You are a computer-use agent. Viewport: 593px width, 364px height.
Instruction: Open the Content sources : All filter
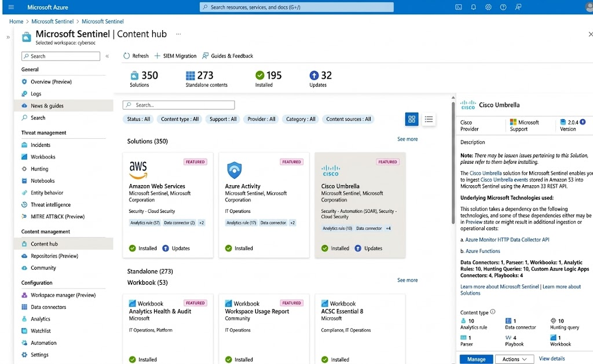[348, 119]
